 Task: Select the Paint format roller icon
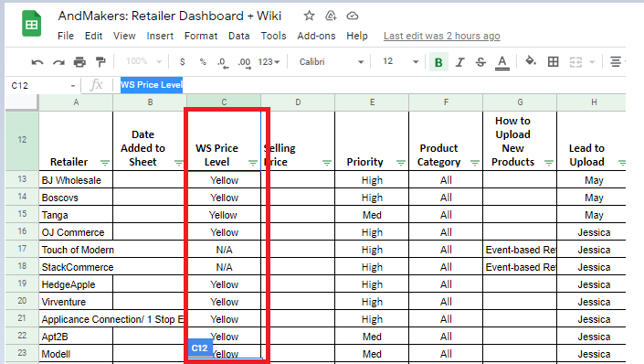(x=100, y=62)
